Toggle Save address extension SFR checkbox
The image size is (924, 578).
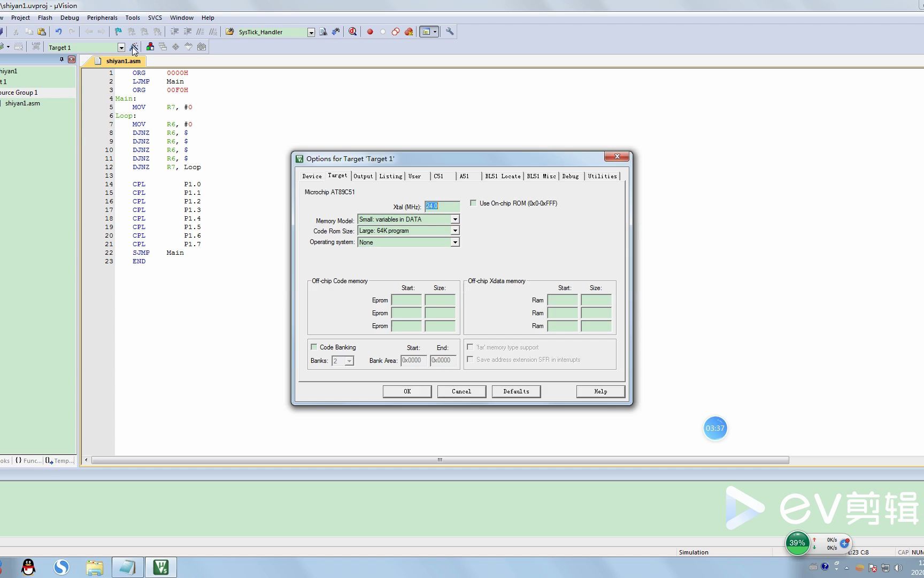[470, 359]
